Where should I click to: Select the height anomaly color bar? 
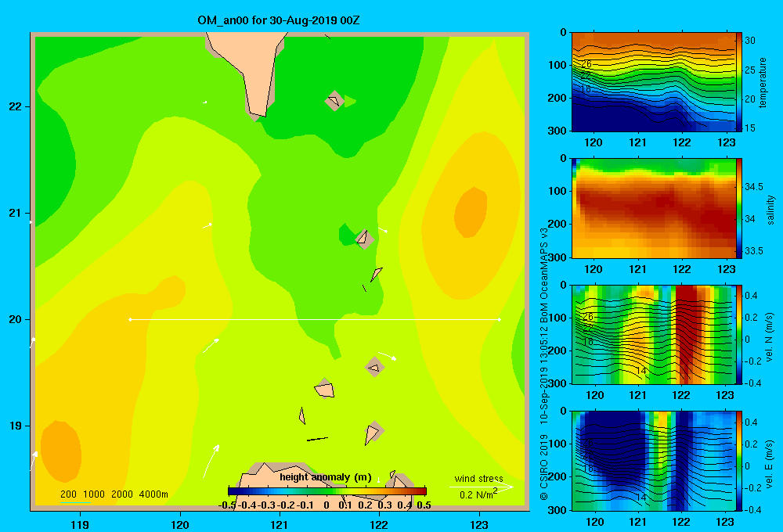[x=327, y=491]
